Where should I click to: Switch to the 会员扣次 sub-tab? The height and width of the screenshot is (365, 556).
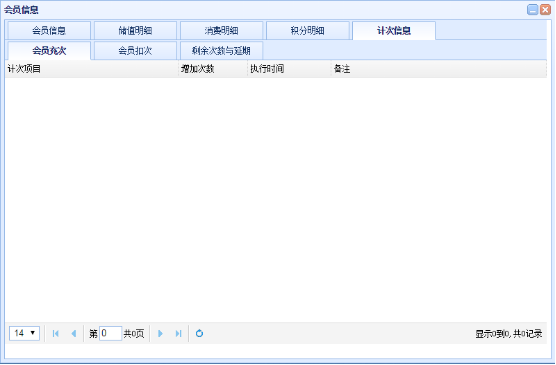pos(135,50)
